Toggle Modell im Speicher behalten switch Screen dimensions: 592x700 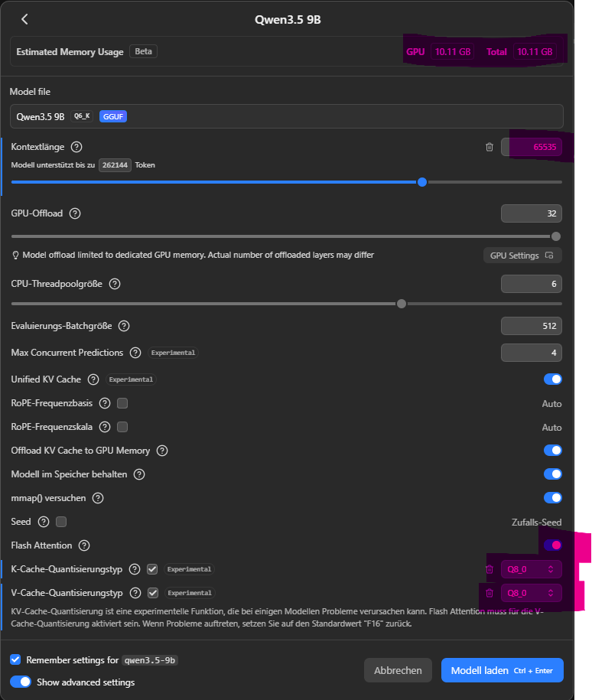click(553, 474)
